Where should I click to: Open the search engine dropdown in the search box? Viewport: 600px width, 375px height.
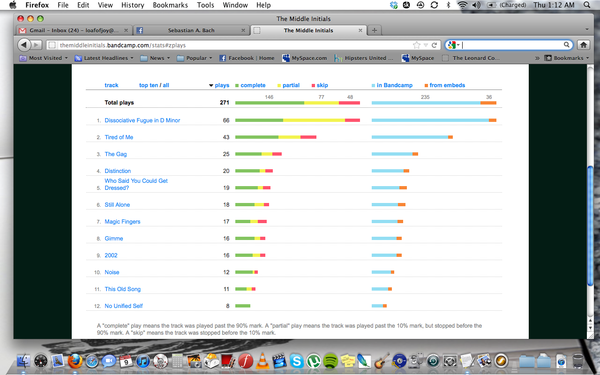pyautogui.click(x=453, y=45)
